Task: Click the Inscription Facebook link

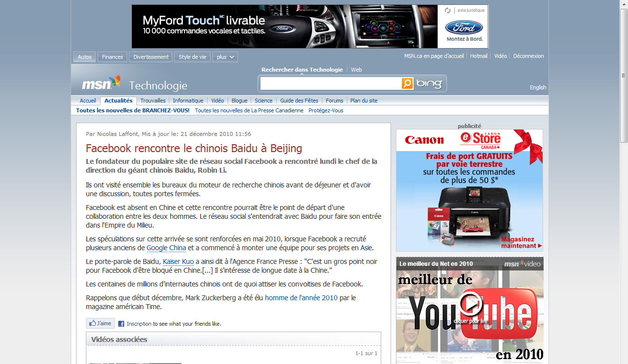Action: (139, 324)
